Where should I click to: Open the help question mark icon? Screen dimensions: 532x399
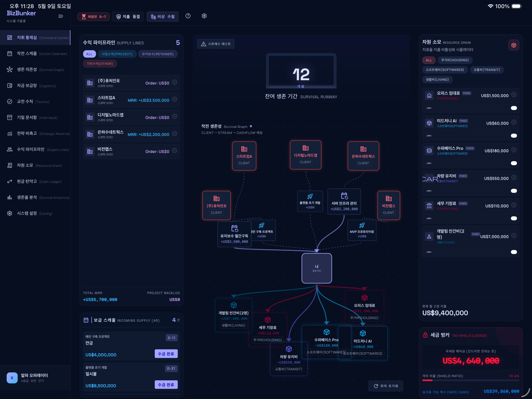(188, 16)
